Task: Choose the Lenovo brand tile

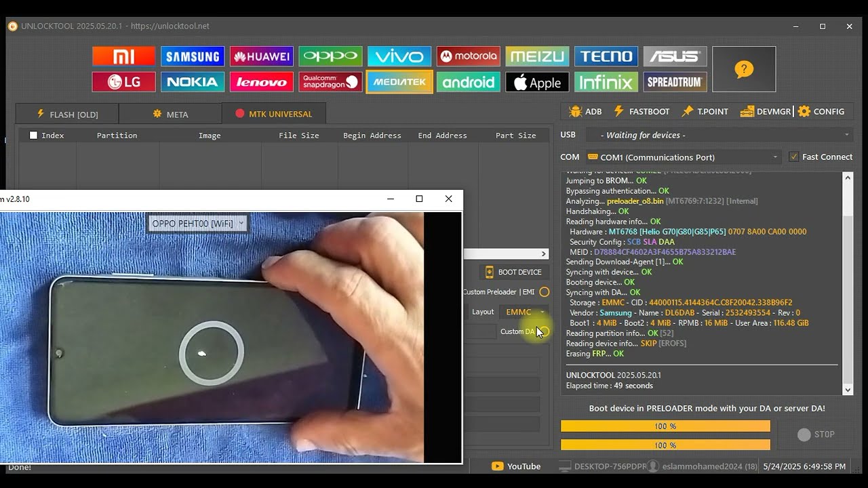Action: click(262, 82)
